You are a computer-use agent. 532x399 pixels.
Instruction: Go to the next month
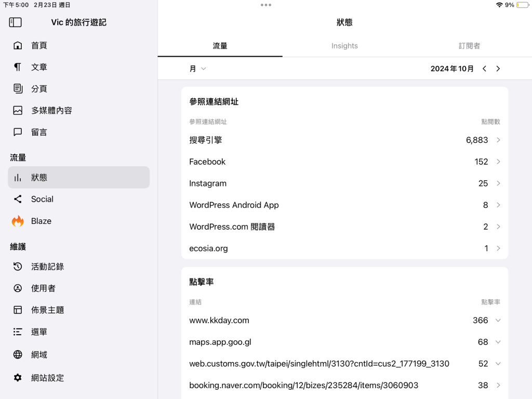coord(498,69)
